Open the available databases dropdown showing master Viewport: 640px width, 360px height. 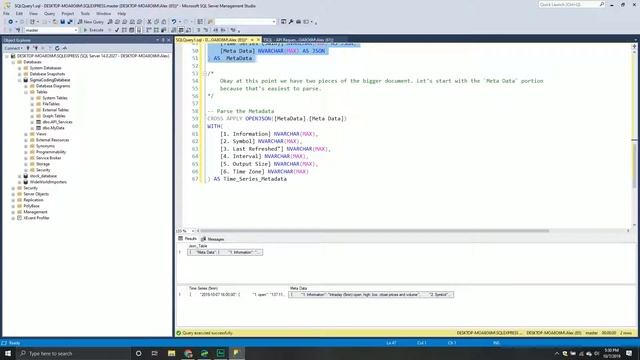point(51,30)
